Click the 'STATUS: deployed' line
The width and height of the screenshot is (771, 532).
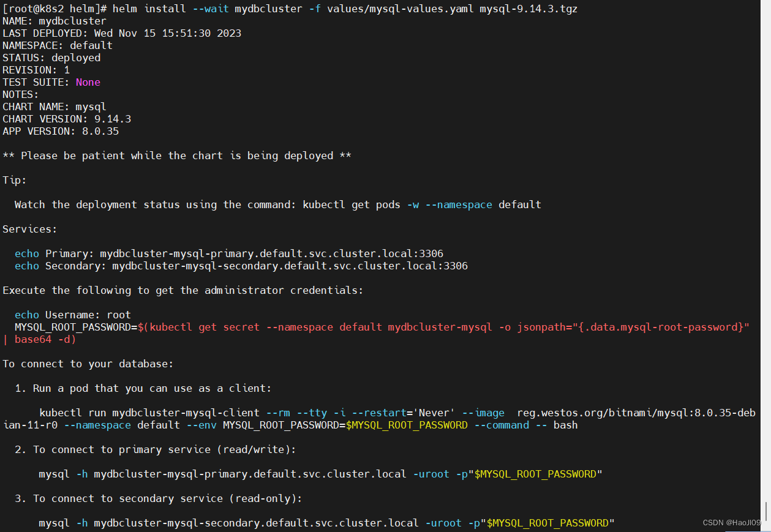(x=51, y=58)
